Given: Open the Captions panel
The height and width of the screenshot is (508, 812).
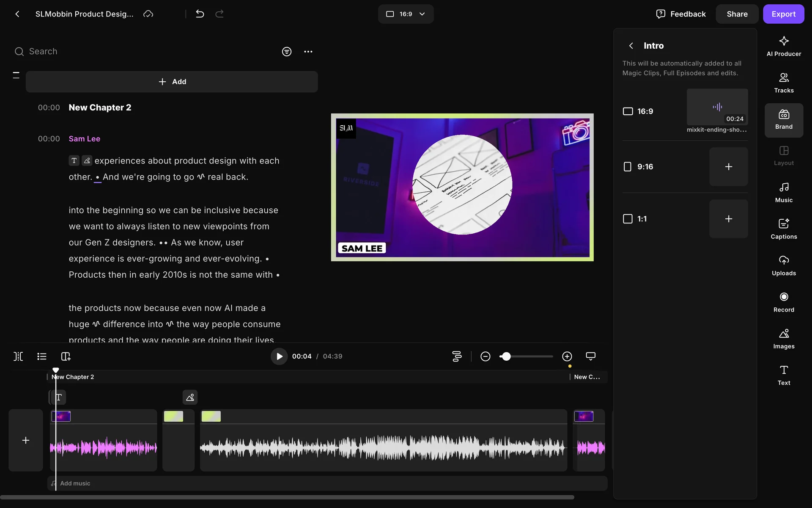Looking at the screenshot, I should pos(783,229).
